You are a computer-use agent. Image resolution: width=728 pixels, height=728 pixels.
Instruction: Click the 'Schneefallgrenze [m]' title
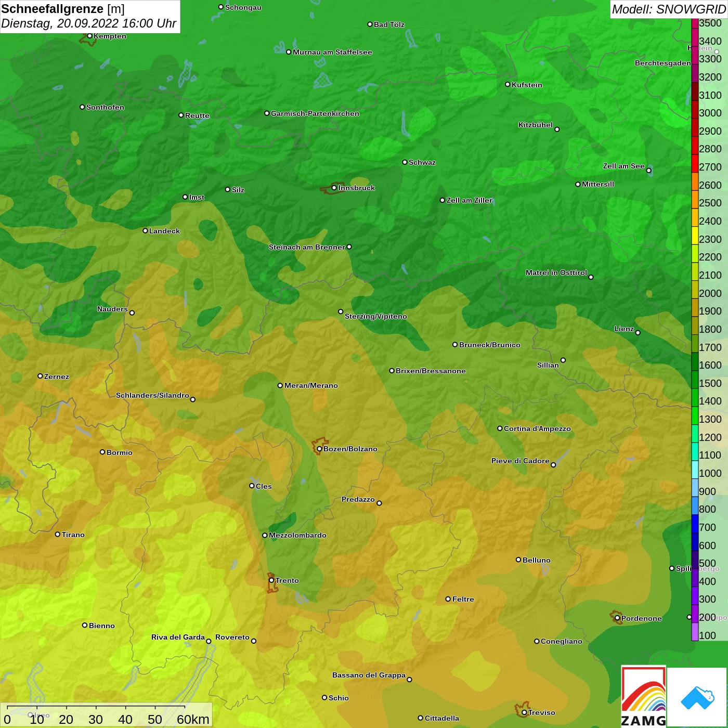click(x=63, y=9)
